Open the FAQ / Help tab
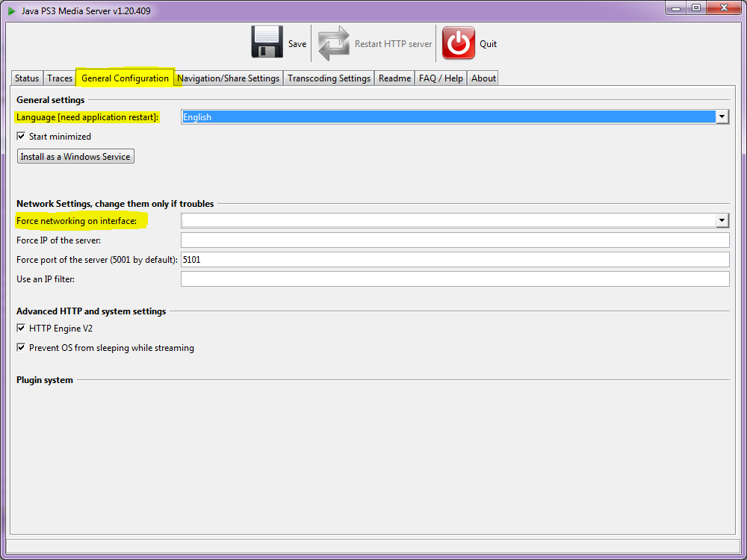 pos(441,78)
